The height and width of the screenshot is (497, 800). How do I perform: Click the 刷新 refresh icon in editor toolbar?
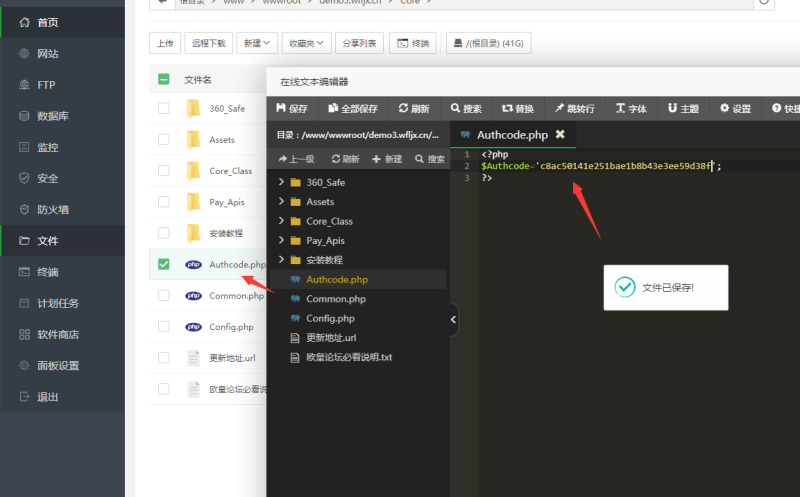click(x=403, y=108)
